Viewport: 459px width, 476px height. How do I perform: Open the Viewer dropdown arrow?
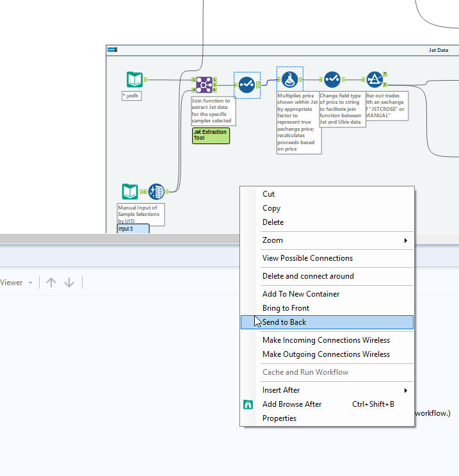tap(30, 283)
